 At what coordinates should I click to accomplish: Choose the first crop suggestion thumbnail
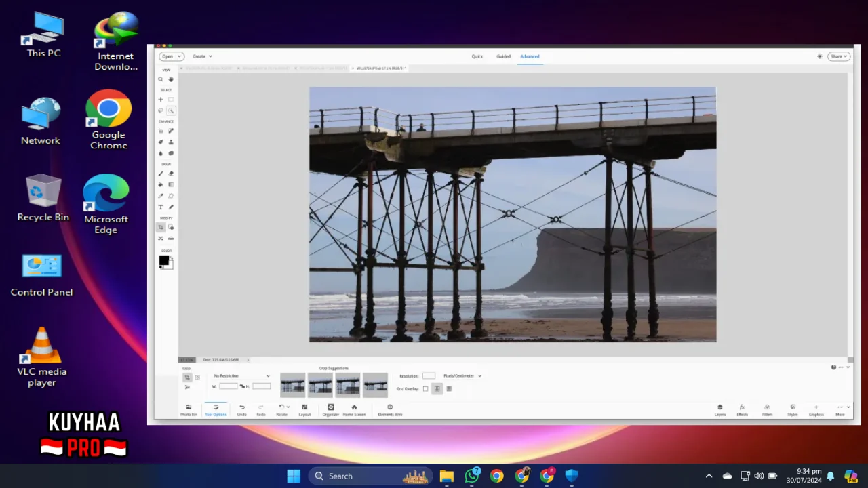(293, 384)
